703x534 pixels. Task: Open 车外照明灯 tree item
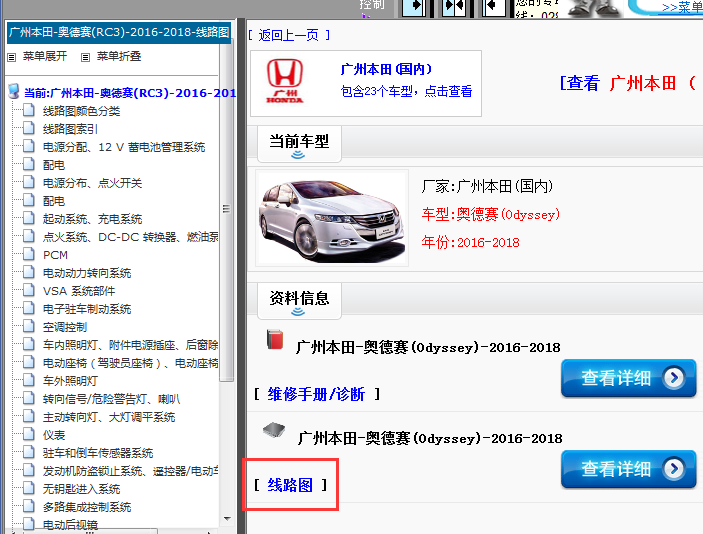tap(70, 381)
